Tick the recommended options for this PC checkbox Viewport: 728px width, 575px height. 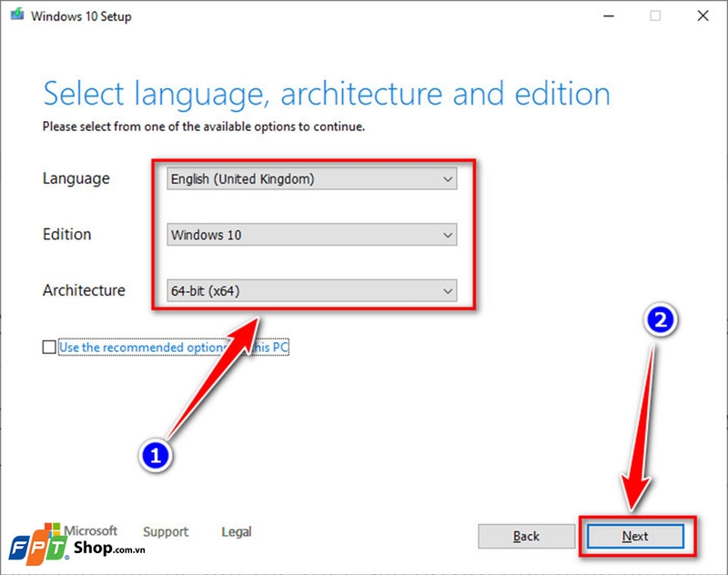(49, 348)
